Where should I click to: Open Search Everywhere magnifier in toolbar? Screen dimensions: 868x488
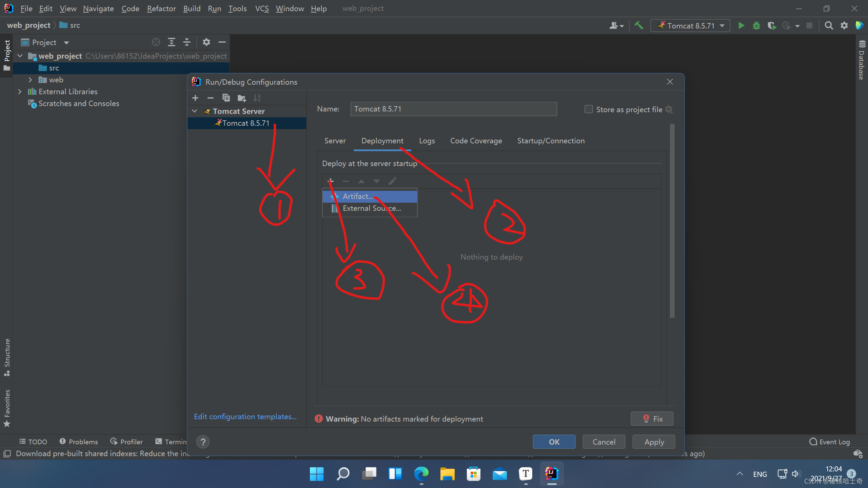pyautogui.click(x=829, y=25)
